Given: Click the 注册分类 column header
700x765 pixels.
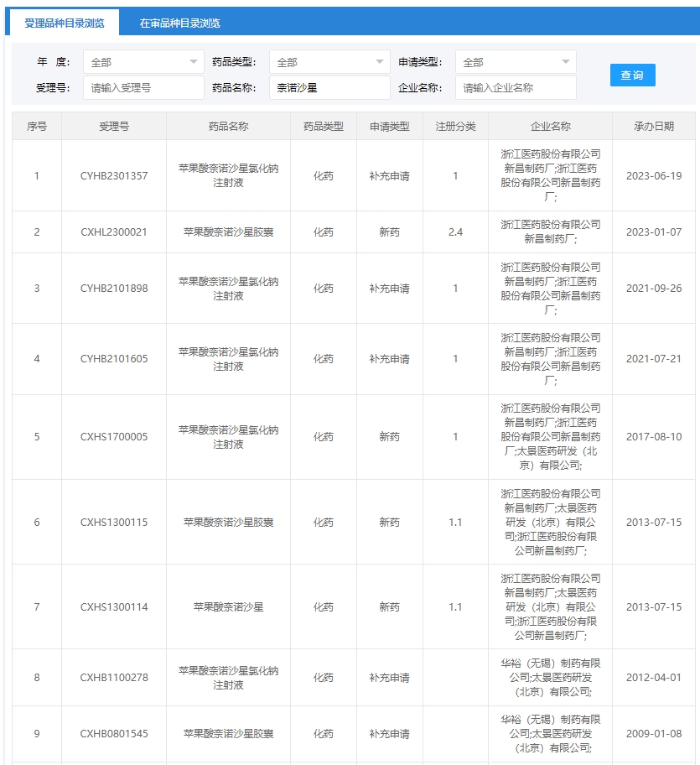Looking at the screenshot, I should click(x=455, y=127).
